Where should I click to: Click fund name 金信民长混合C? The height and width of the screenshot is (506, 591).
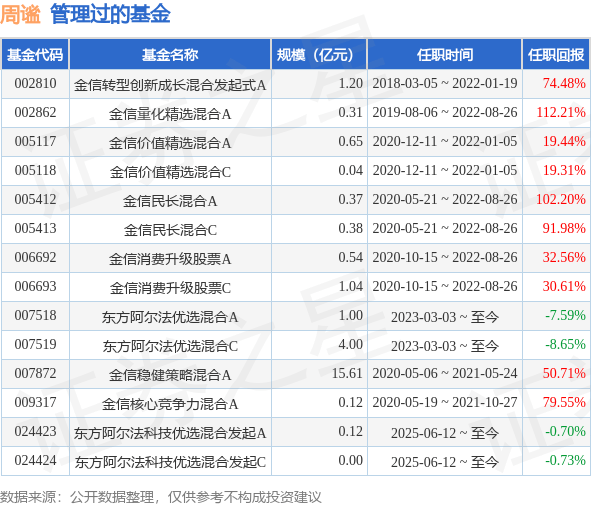click(x=170, y=230)
